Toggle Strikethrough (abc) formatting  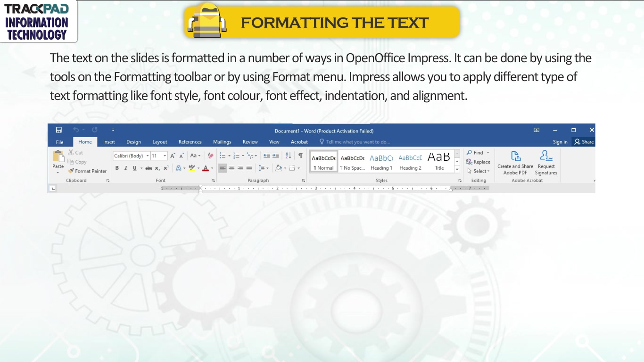click(x=149, y=168)
